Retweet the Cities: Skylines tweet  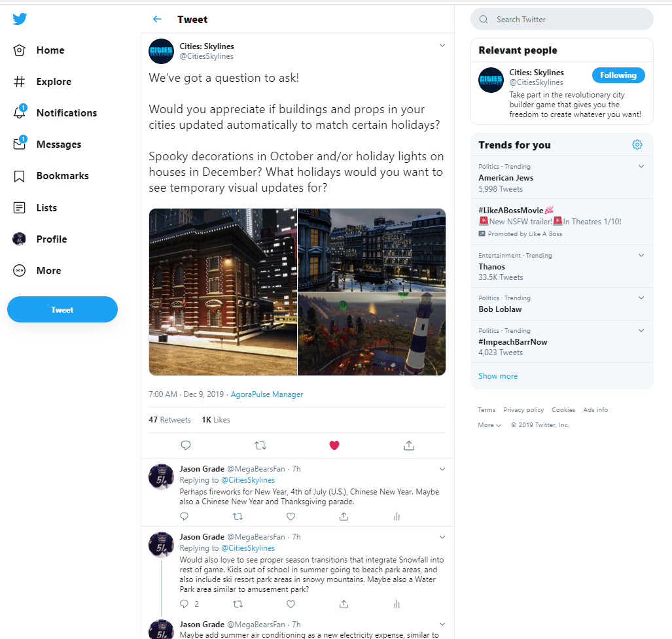tap(260, 445)
